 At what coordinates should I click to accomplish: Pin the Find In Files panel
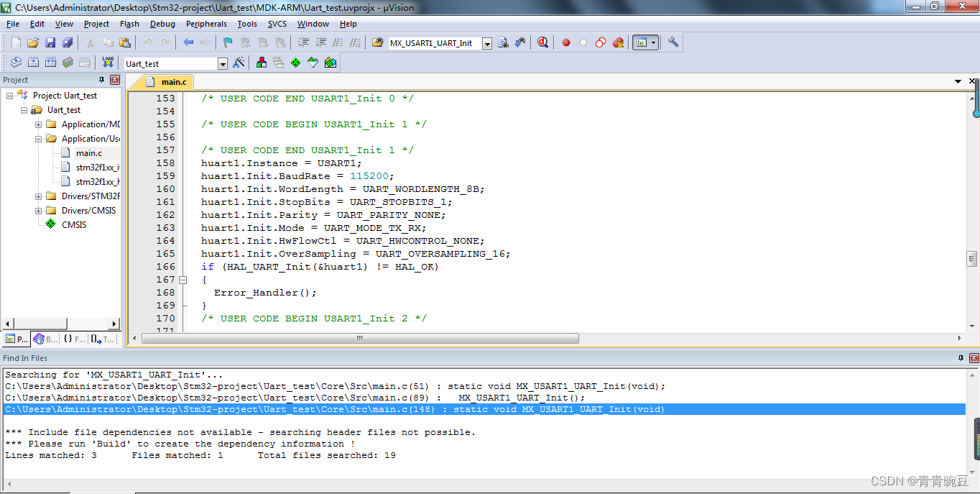coord(961,358)
